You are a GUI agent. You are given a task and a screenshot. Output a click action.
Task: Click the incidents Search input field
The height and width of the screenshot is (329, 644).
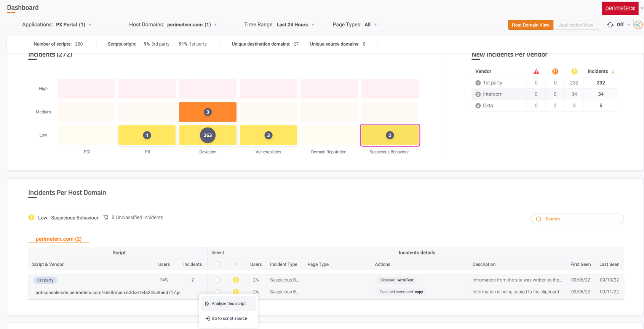582,219
